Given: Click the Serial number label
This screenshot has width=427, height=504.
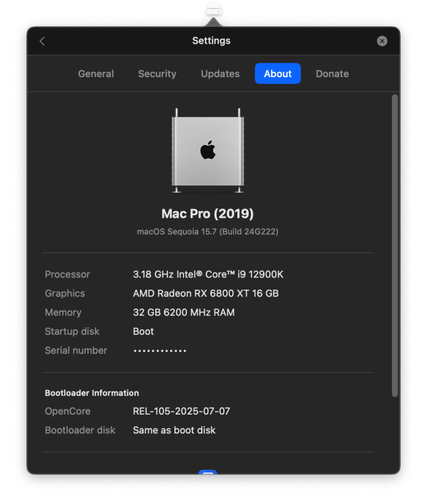Looking at the screenshot, I should 76,350.
